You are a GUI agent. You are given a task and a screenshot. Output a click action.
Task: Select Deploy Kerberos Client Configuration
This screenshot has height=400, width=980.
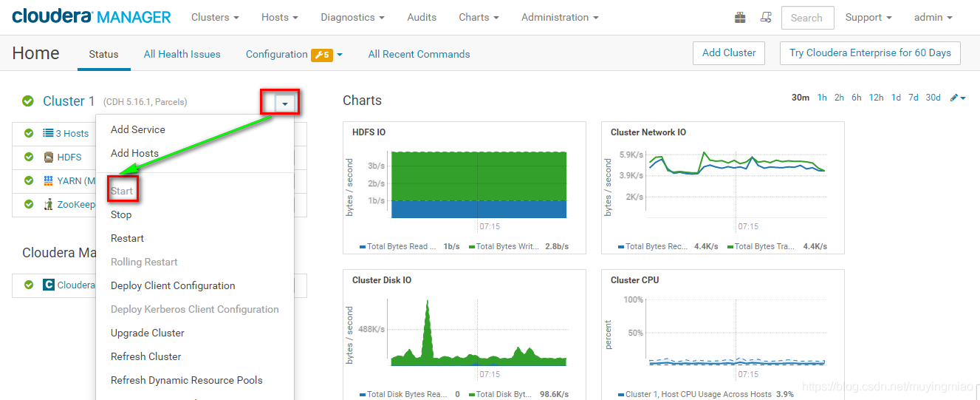[195, 309]
